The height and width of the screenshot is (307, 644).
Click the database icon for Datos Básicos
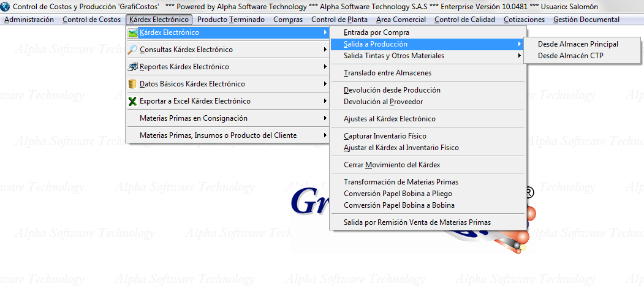(x=132, y=84)
